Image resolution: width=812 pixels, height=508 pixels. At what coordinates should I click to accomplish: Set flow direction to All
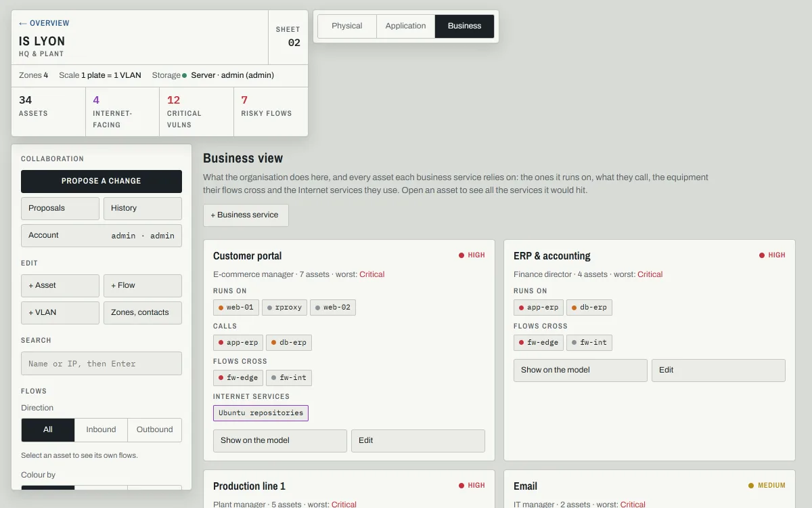pos(48,430)
